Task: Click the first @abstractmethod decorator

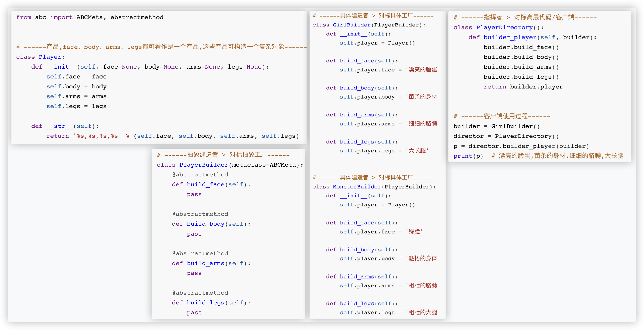Action: 200,175
